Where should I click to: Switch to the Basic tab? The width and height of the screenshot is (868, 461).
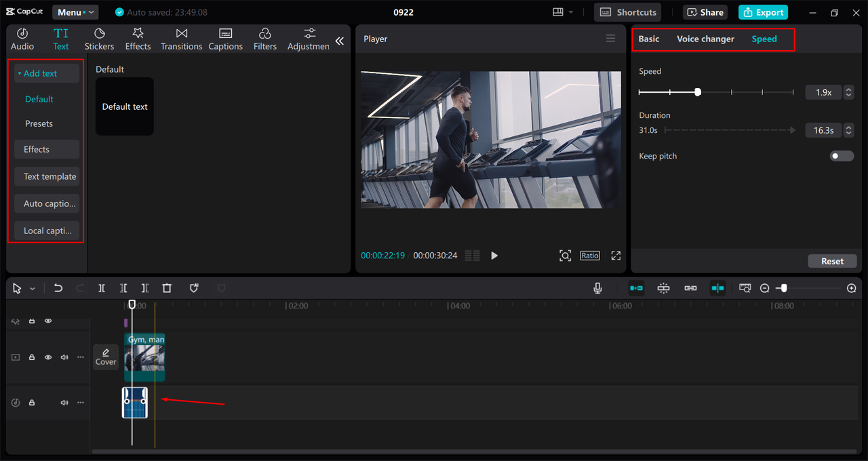649,39
